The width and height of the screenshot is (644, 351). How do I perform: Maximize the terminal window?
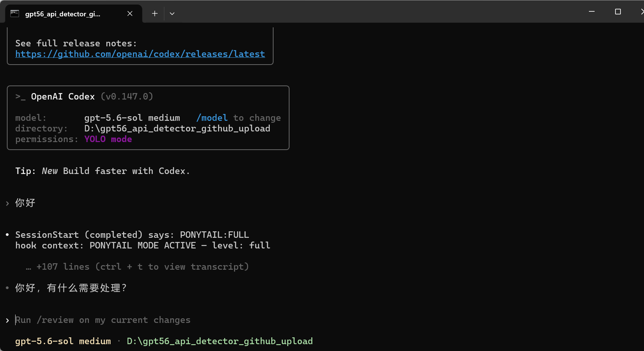click(618, 12)
